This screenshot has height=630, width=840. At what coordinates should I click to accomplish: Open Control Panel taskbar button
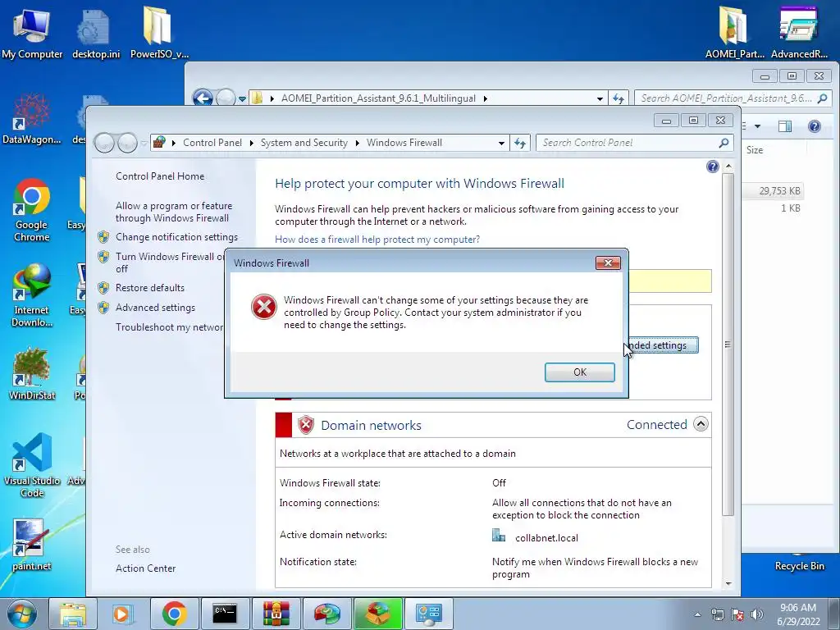pos(429,614)
